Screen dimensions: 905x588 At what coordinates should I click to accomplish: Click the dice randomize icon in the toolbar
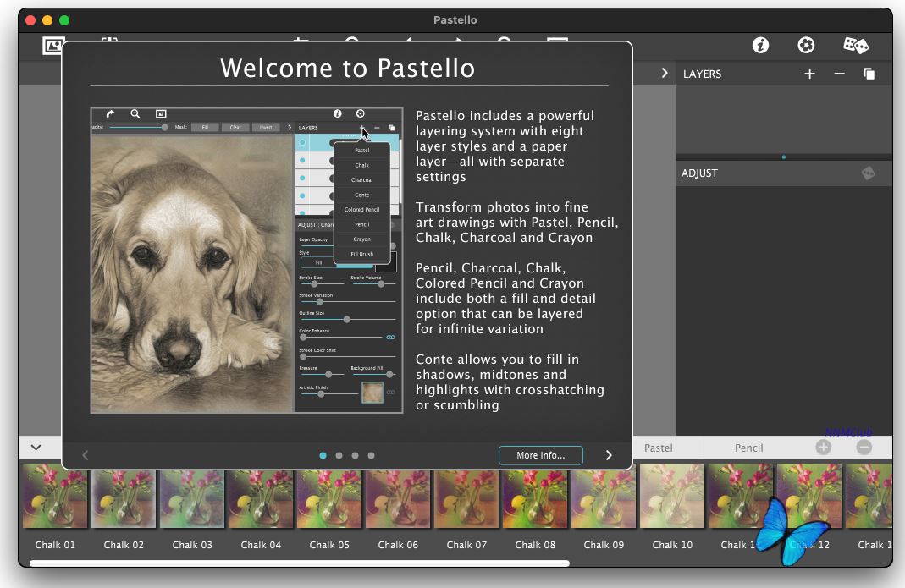855,45
